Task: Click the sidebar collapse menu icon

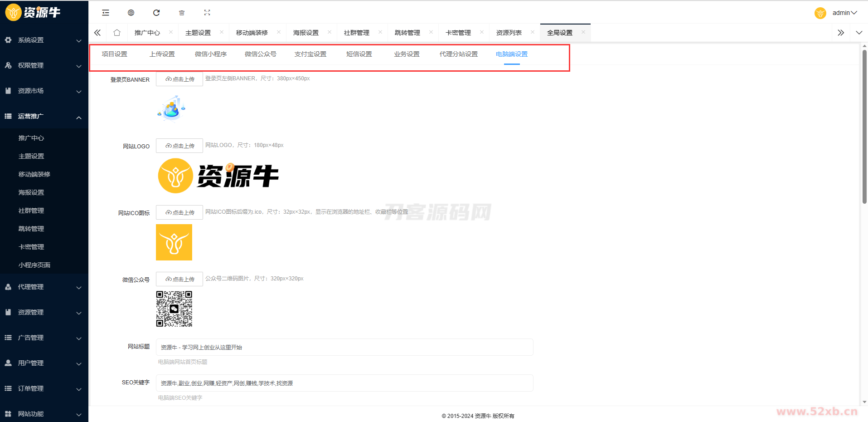Action: (106, 13)
